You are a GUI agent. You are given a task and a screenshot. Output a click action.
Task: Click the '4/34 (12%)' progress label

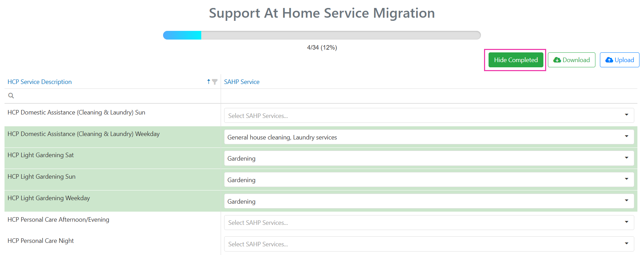(322, 48)
